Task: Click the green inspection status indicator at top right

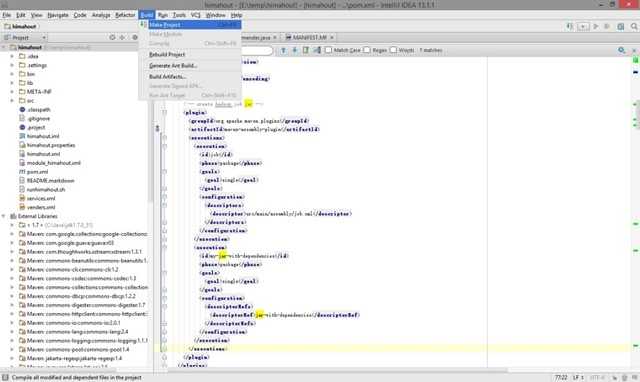Action: pyautogui.click(x=636, y=60)
